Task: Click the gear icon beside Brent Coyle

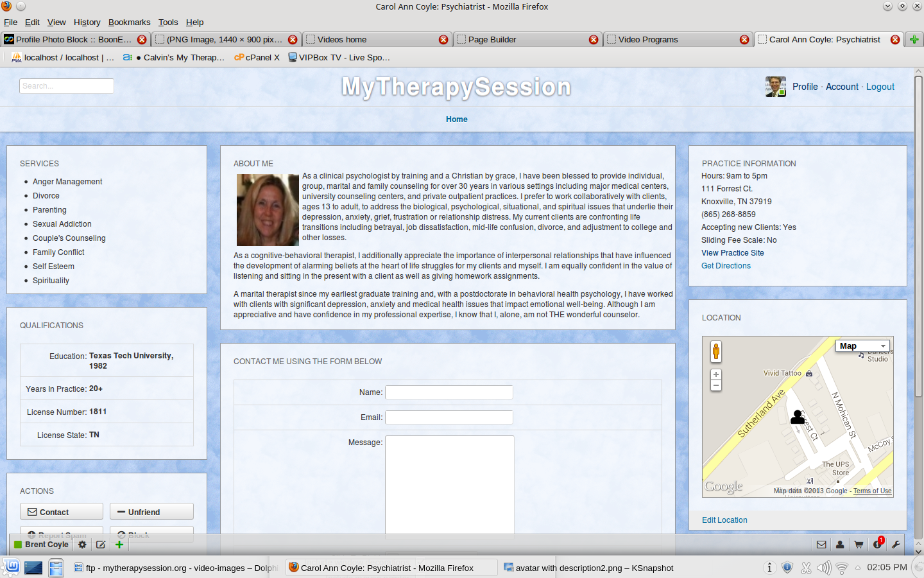Action: (82, 545)
